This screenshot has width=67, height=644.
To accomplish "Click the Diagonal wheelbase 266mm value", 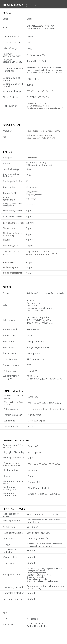I will [x=31, y=37].
